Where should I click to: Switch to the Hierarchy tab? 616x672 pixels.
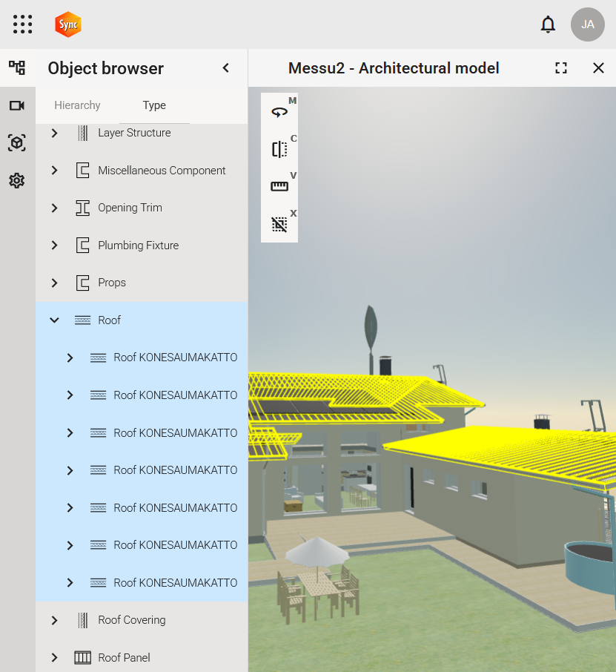click(77, 105)
